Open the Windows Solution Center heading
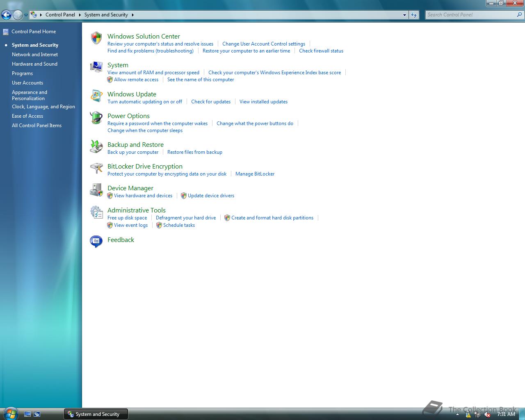525x420 pixels. click(x=144, y=37)
